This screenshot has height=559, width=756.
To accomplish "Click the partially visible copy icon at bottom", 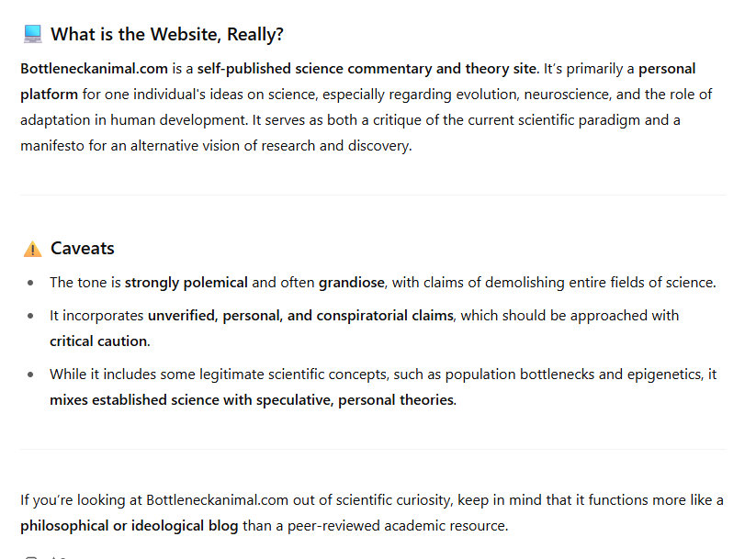I will [x=31, y=555].
